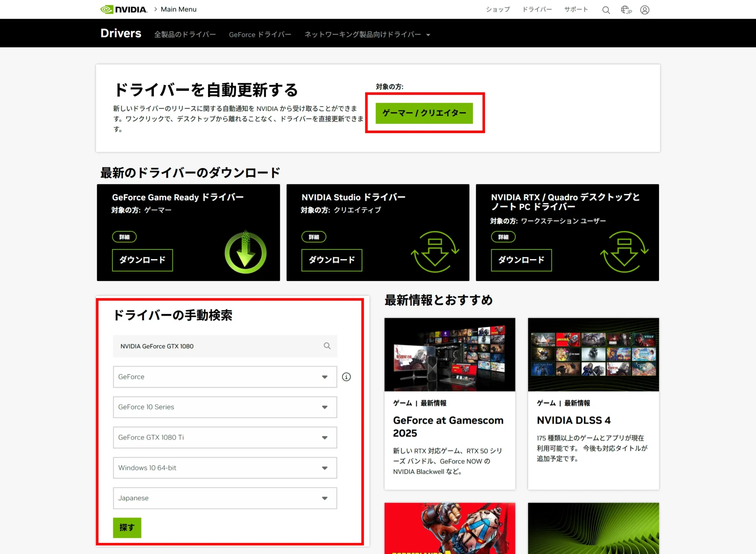The height and width of the screenshot is (554, 756).
Task: Open the NVIDIA DLSS 4 thumbnail image
Action: (x=593, y=355)
